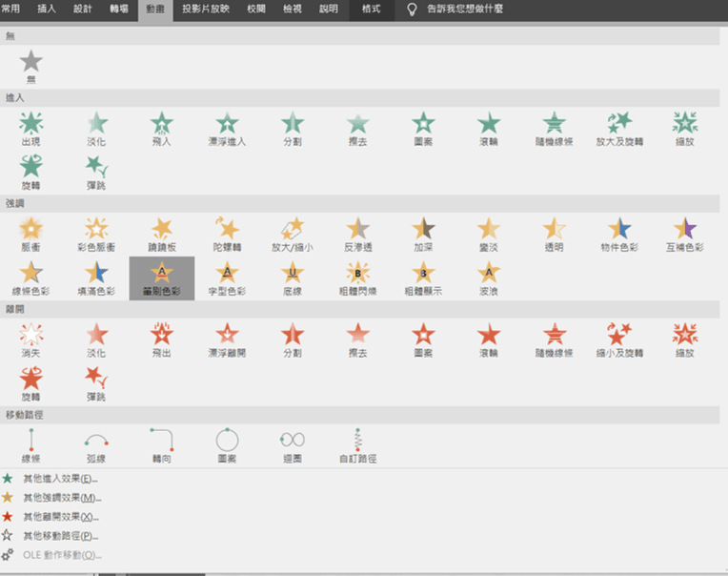
Task: Apply the 出現 entrance animation
Action: (x=31, y=129)
